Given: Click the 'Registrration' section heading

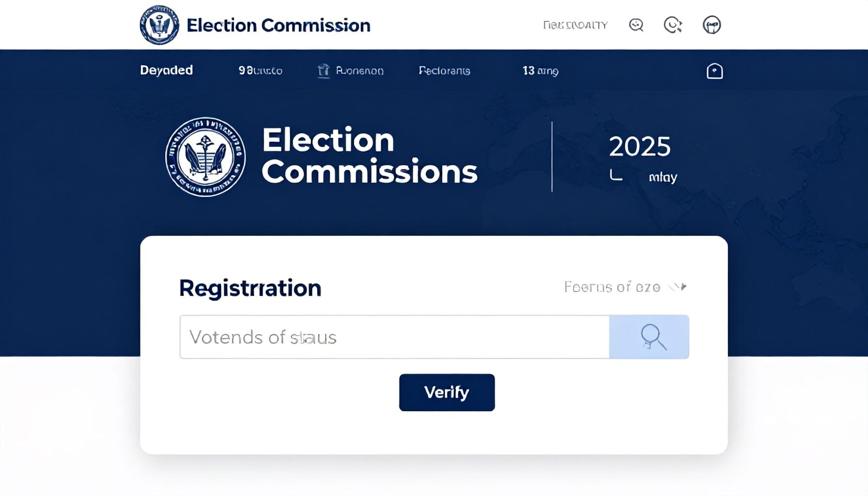Looking at the screenshot, I should tap(250, 287).
